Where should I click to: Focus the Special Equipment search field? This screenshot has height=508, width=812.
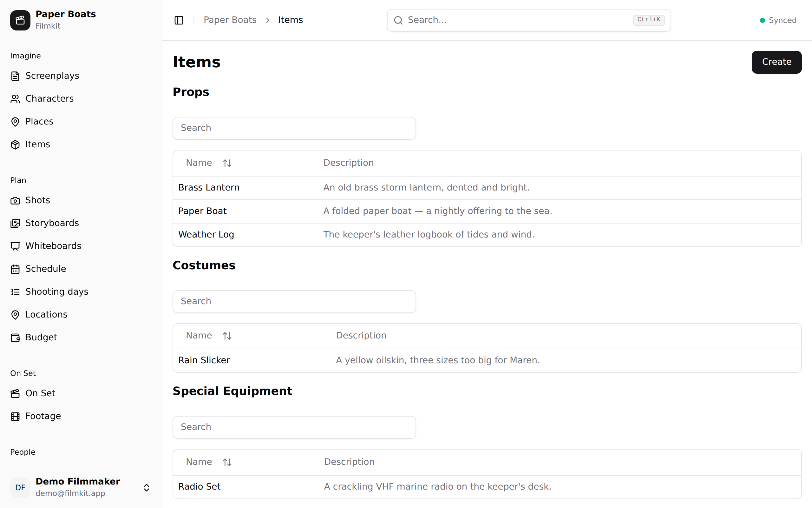294,427
